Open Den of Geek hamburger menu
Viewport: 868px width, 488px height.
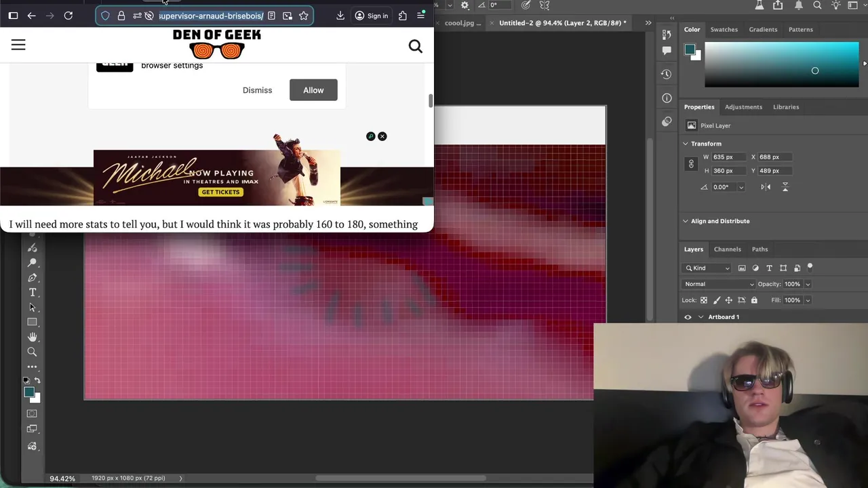click(x=18, y=45)
